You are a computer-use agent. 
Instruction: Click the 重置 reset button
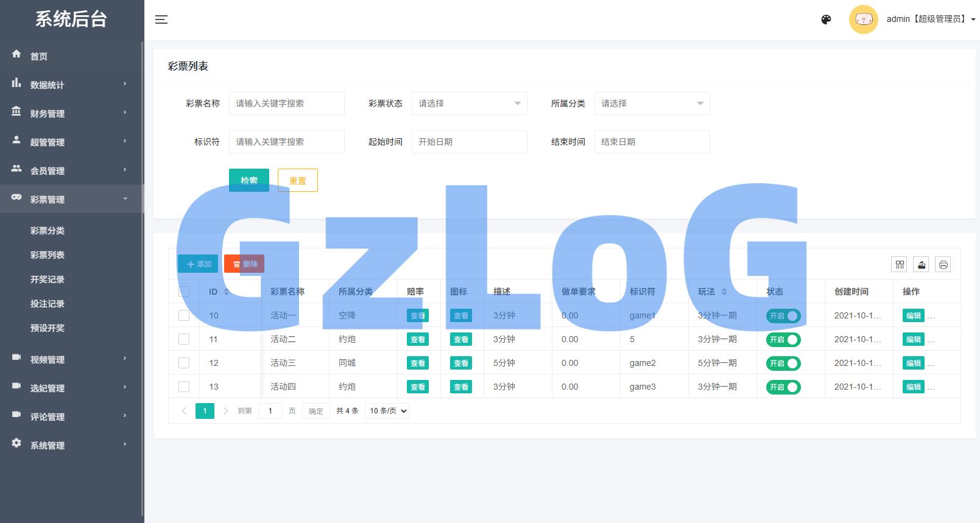click(297, 180)
